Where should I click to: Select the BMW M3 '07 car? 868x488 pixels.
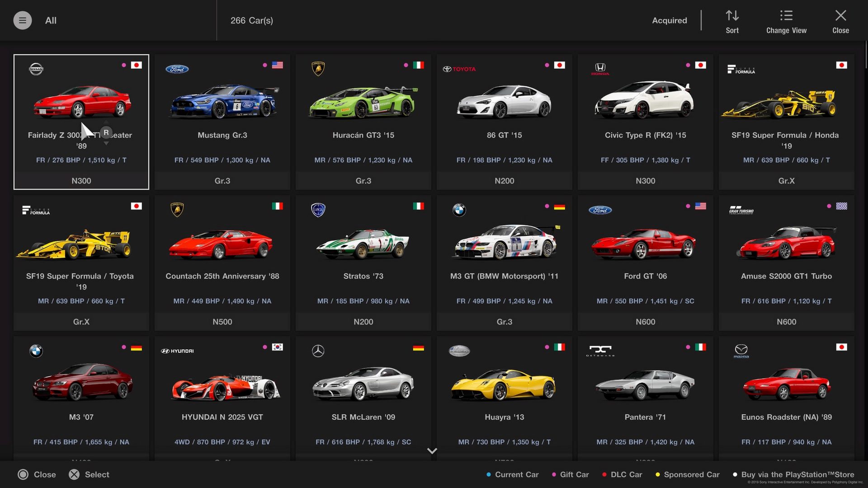tap(82, 382)
